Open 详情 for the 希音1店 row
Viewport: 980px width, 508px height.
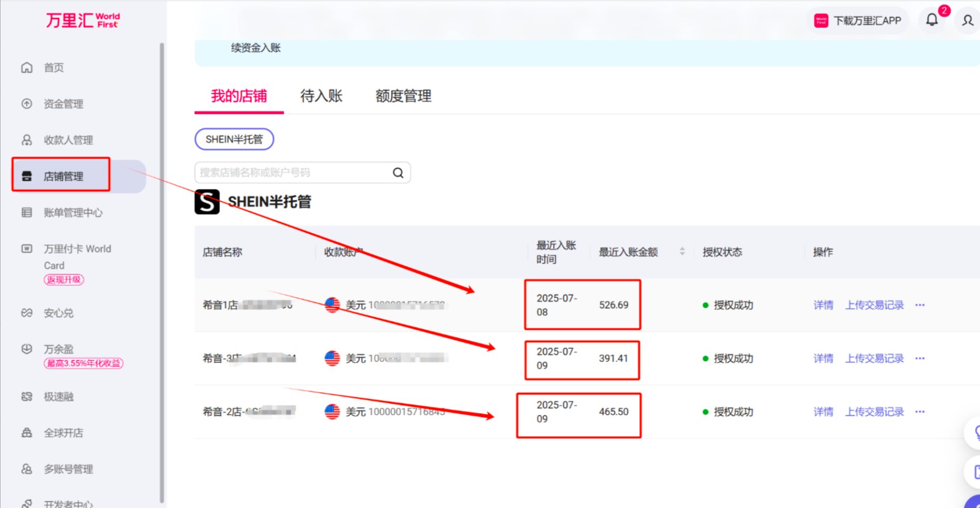[823, 305]
